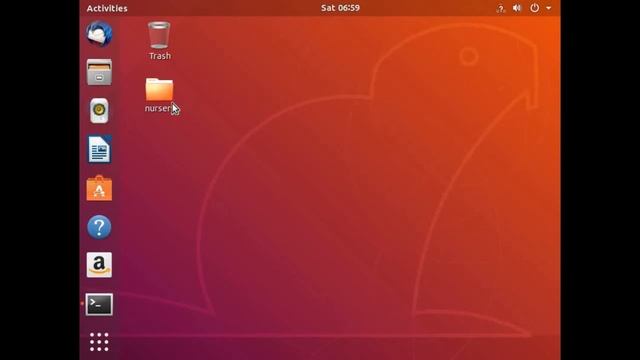The image size is (640, 360).
Task: Open the Terminal in dock
Action: click(x=99, y=304)
